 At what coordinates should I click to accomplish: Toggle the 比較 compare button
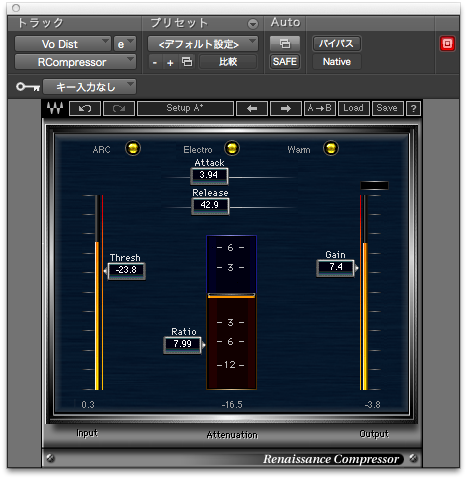[x=228, y=62]
